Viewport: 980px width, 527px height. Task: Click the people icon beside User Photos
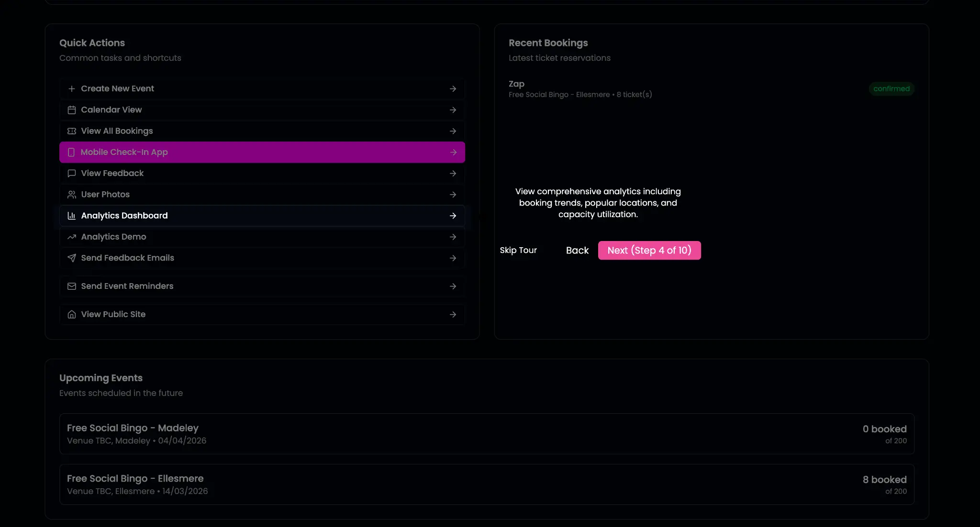click(x=72, y=195)
